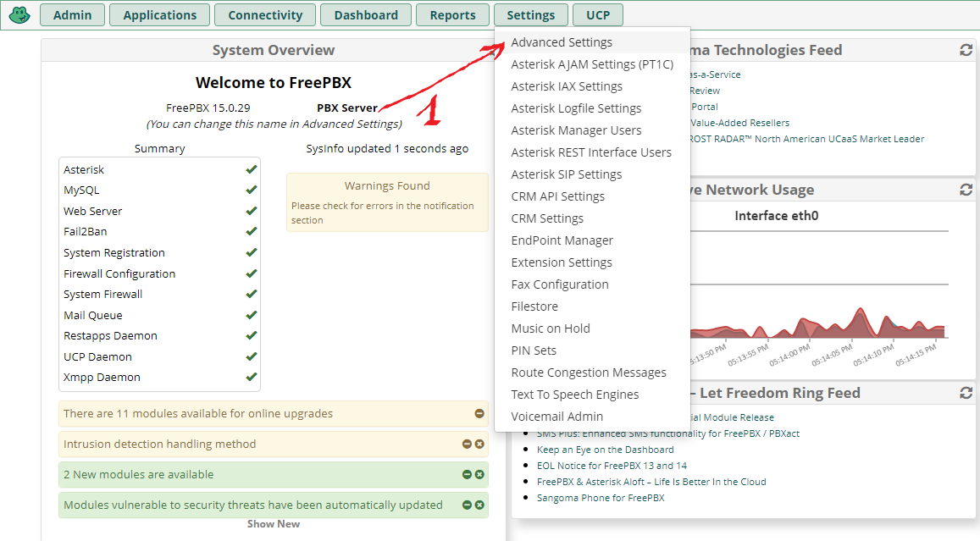Open EndPoint Manager
Screen dimensions: 980x541
pyautogui.click(x=592, y=240)
